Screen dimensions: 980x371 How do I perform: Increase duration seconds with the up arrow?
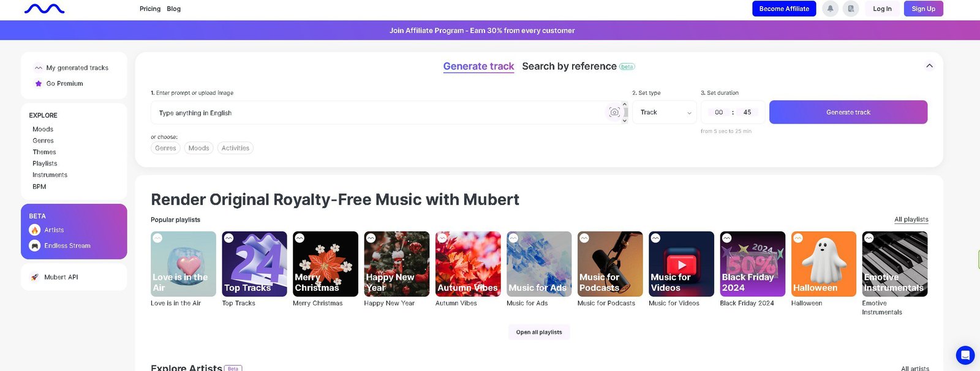tap(624, 104)
